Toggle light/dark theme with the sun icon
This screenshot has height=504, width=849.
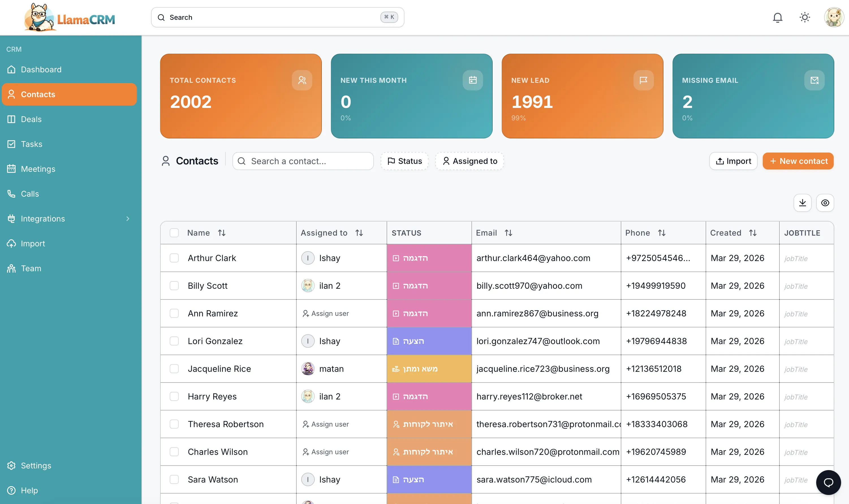805,17
